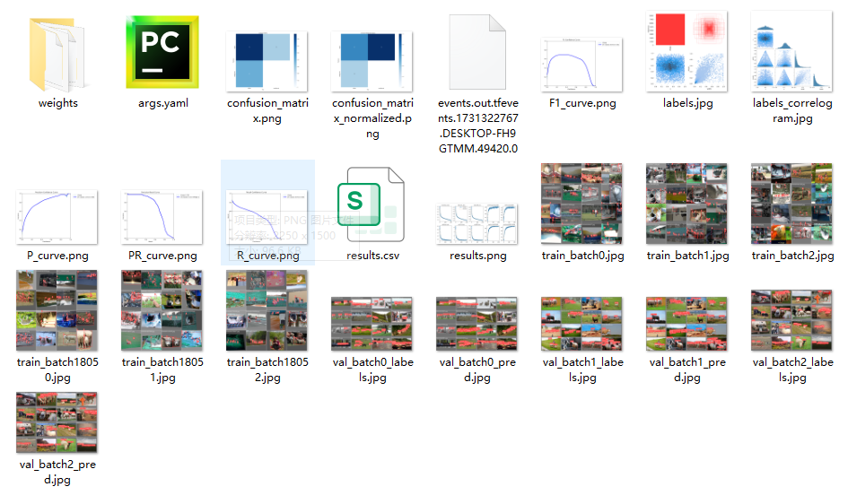Click the 'results.csv' file name

(x=372, y=256)
